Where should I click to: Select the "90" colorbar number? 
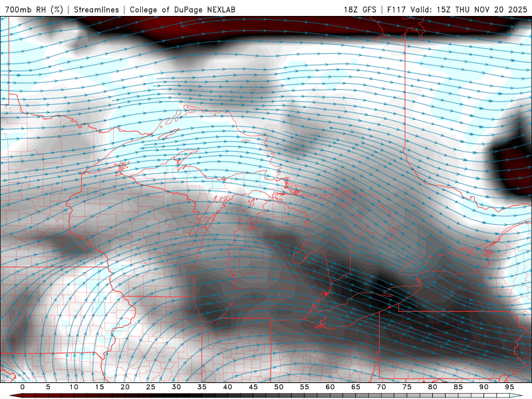click(x=484, y=387)
